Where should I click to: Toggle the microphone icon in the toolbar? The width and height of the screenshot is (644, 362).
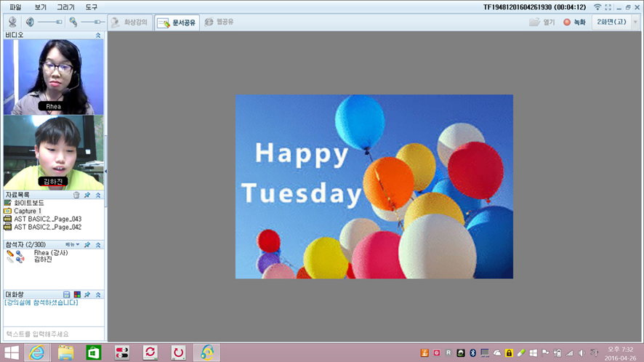tap(73, 22)
